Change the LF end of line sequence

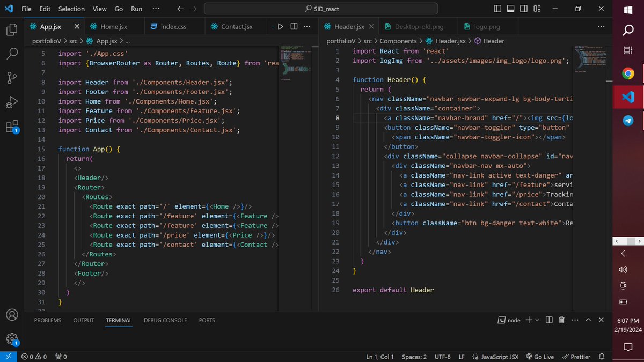pos(462,357)
